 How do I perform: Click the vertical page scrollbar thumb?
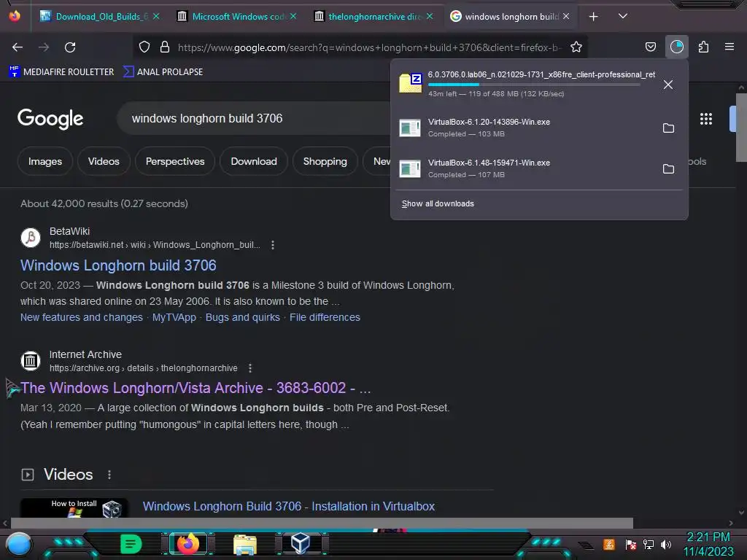pyautogui.click(x=741, y=128)
